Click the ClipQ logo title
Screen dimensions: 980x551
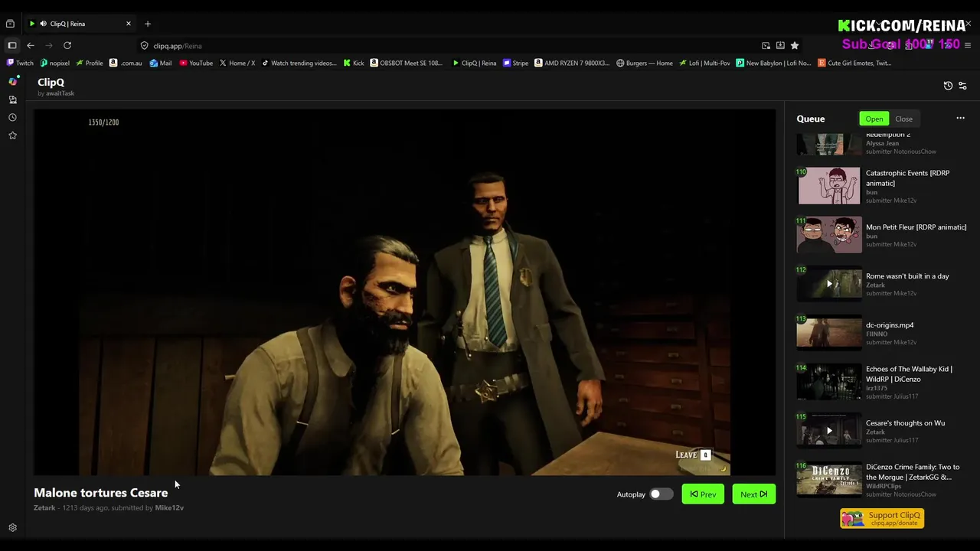[51, 82]
